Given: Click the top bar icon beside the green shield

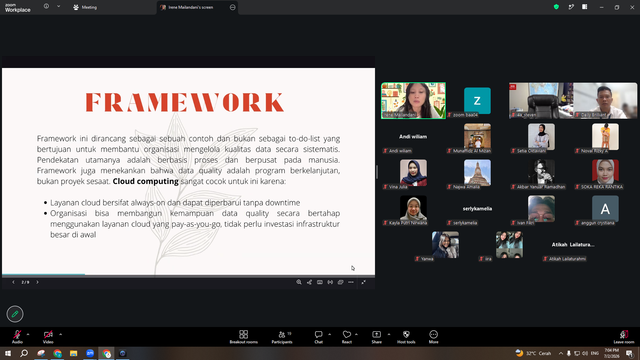Looking at the screenshot, I should pos(571,7).
